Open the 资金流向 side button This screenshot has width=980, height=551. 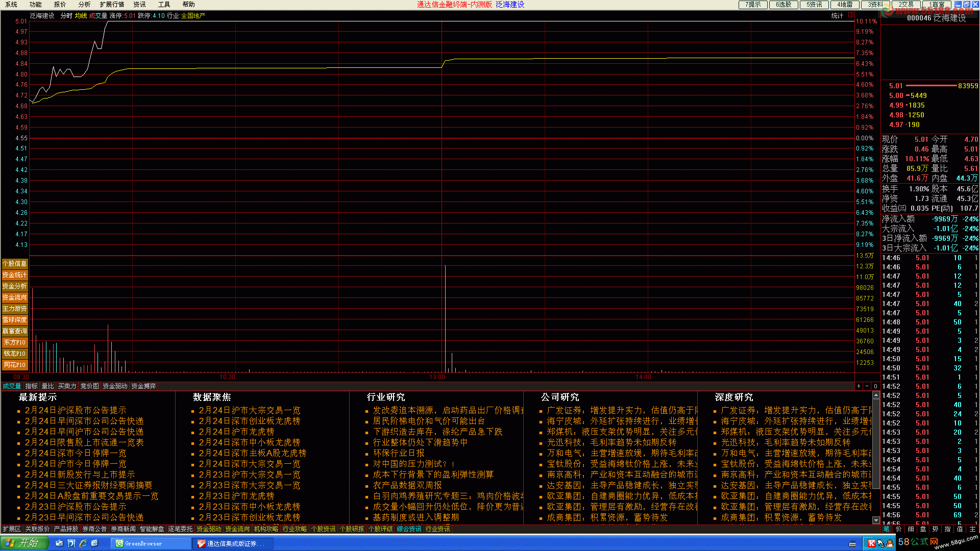pyautogui.click(x=15, y=297)
